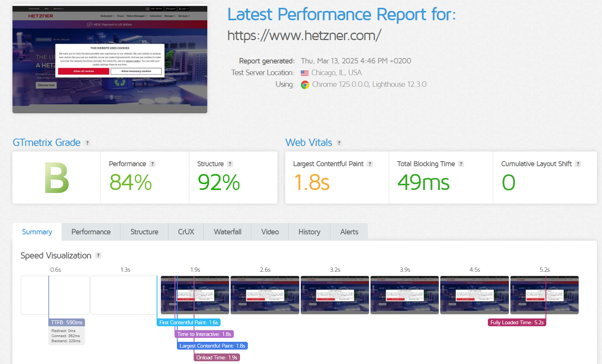The height and width of the screenshot is (364, 602).
Task: Click the Speed Visualization heading
Action: coord(56,256)
